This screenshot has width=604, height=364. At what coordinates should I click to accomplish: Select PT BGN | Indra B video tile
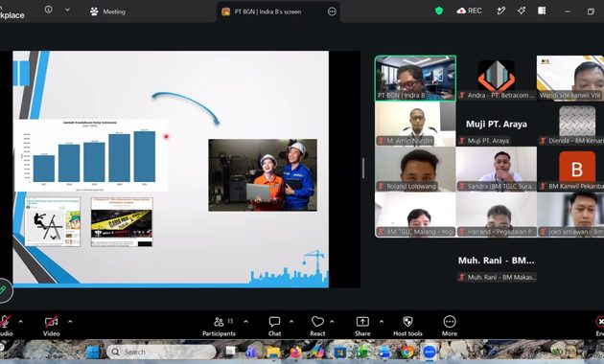(415, 79)
